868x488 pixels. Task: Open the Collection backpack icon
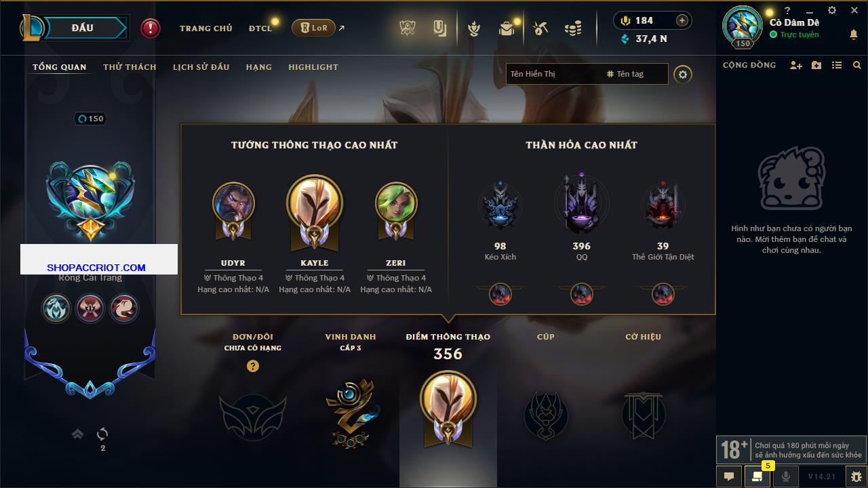pyautogui.click(x=507, y=28)
